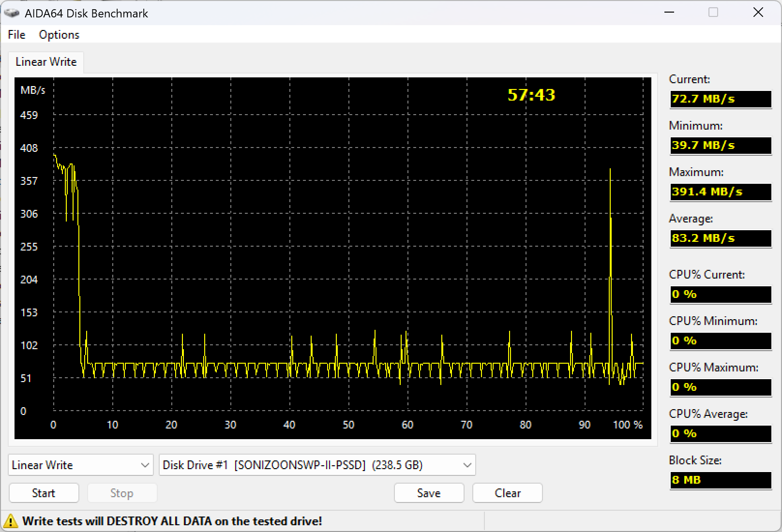782x532 pixels.
Task: Click the Block Size 8 MB value
Action: click(x=721, y=480)
